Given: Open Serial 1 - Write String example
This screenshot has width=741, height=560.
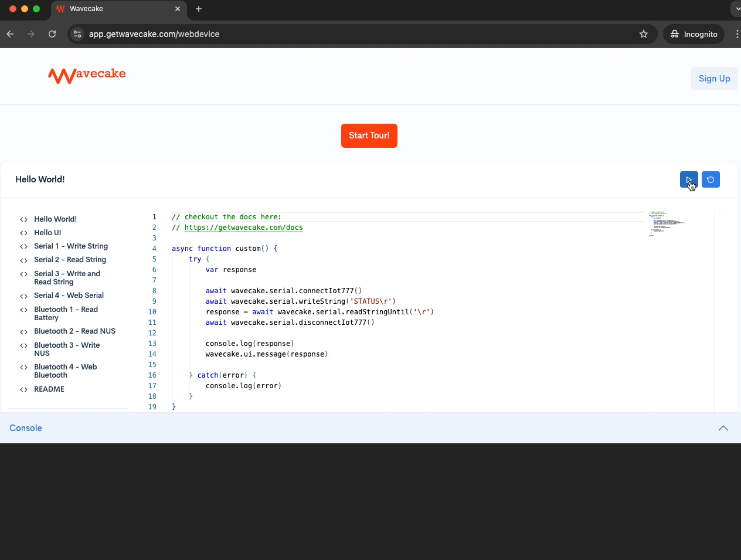Looking at the screenshot, I should pyautogui.click(x=71, y=246).
